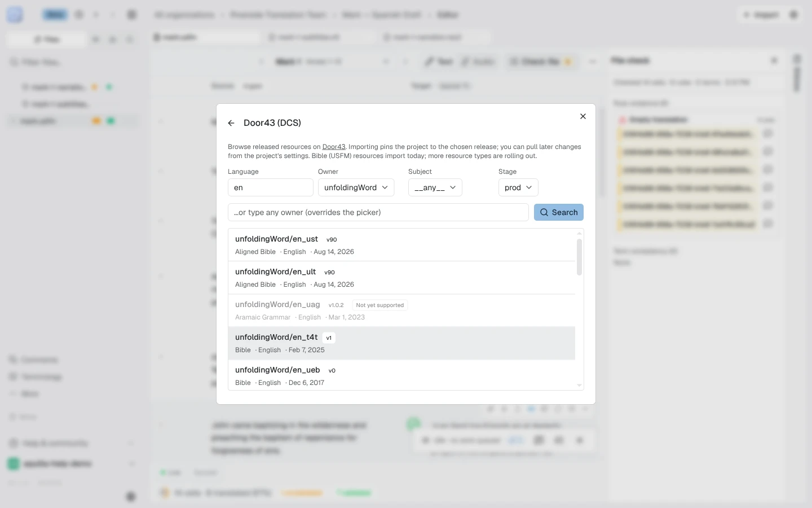Open the Door43 hyperlink in the description
Image resolution: width=812 pixels, height=508 pixels.
334,147
